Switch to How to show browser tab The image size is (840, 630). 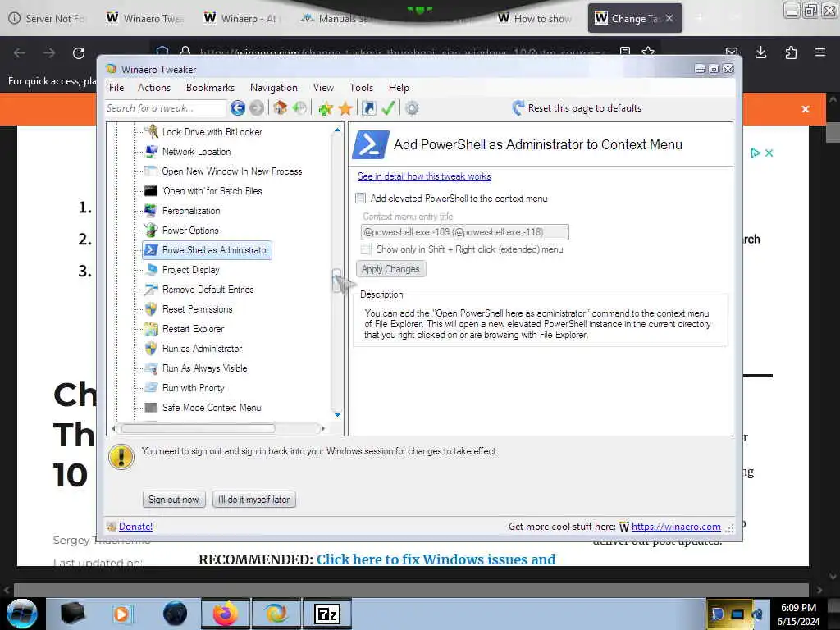click(535, 19)
